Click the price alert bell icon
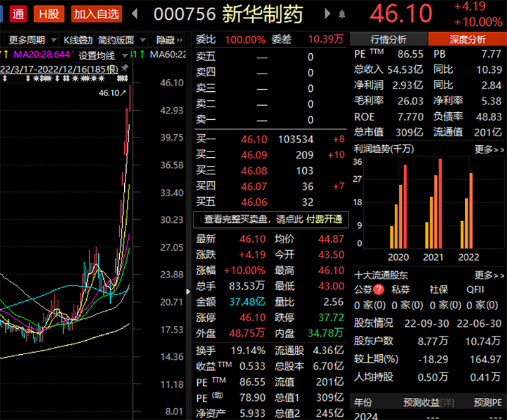 [342, 14]
